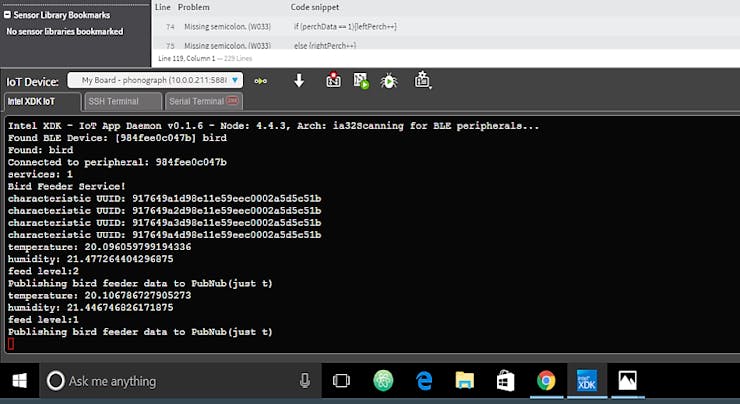Click the manage daemon icon with the small arrow

coord(422,80)
